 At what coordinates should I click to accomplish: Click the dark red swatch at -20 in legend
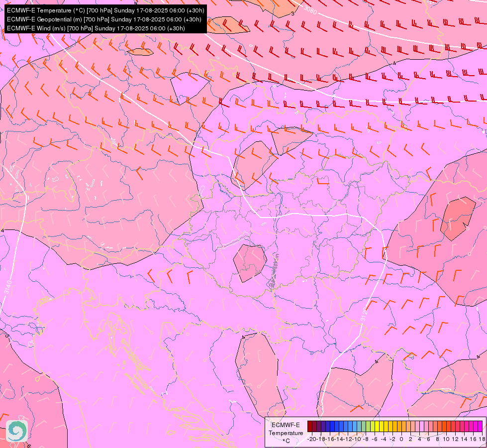310,426
